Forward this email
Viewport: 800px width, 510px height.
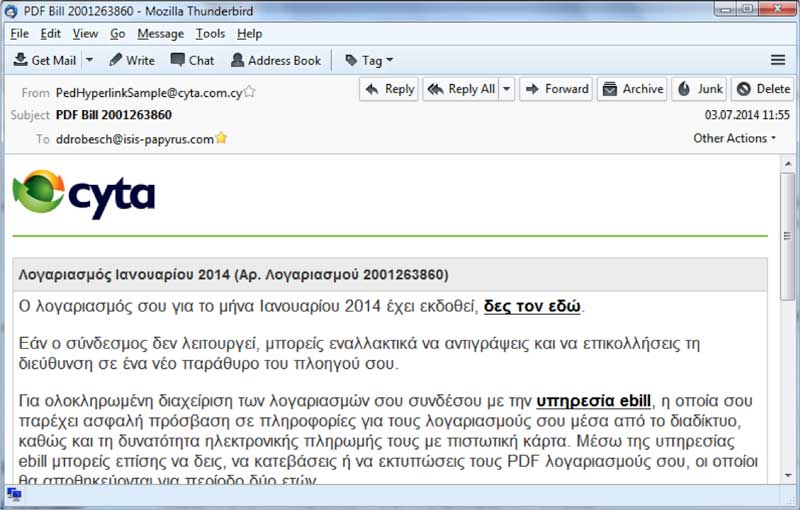(556, 89)
